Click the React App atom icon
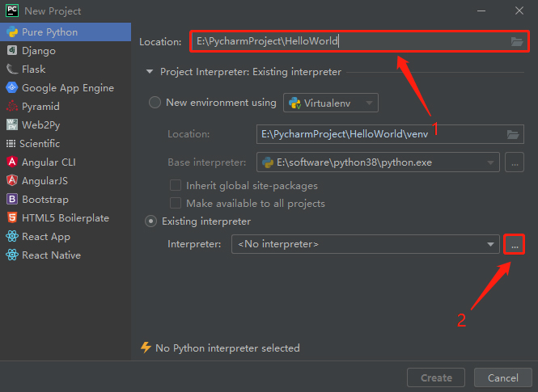The width and height of the screenshot is (538, 392). coord(12,236)
